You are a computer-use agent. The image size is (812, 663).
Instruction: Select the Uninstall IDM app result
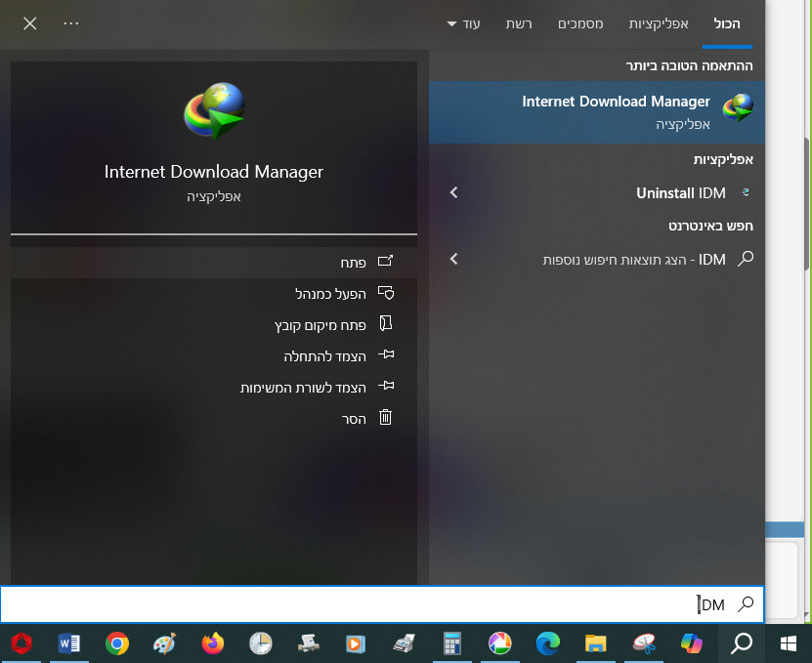[597, 193]
